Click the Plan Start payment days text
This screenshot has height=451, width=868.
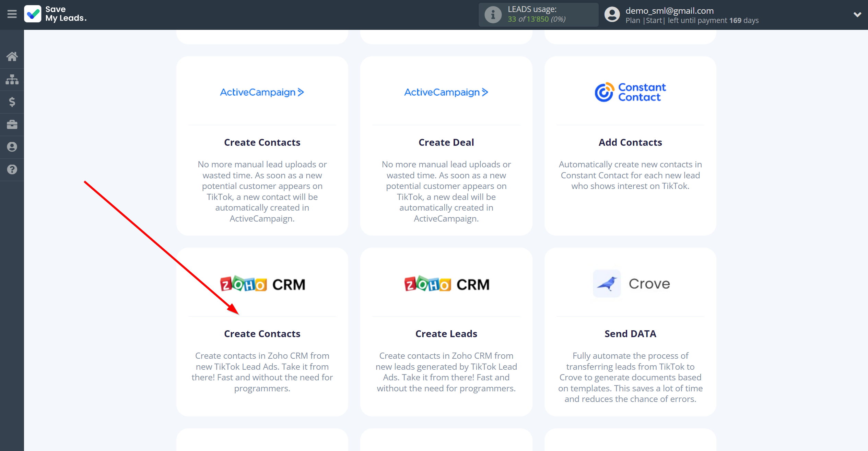(x=692, y=21)
